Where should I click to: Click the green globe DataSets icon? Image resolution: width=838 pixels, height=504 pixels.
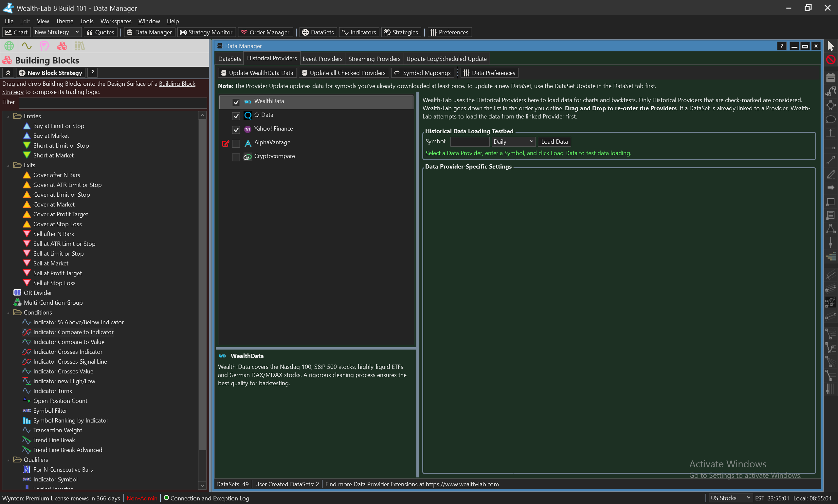tap(9, 46)
